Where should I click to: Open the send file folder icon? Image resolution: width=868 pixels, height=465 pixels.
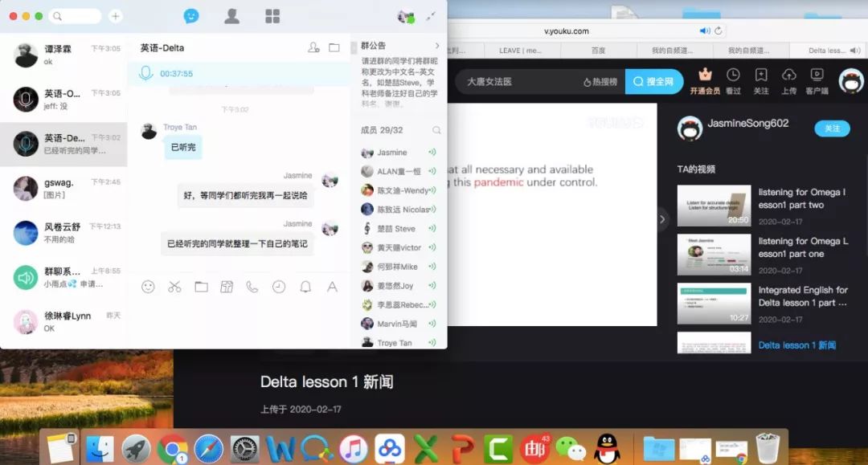pos(201,286)
